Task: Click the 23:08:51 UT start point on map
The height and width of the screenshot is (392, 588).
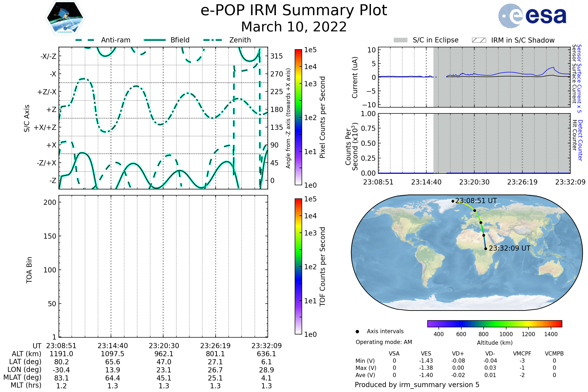Action: [x=453, y=201]
